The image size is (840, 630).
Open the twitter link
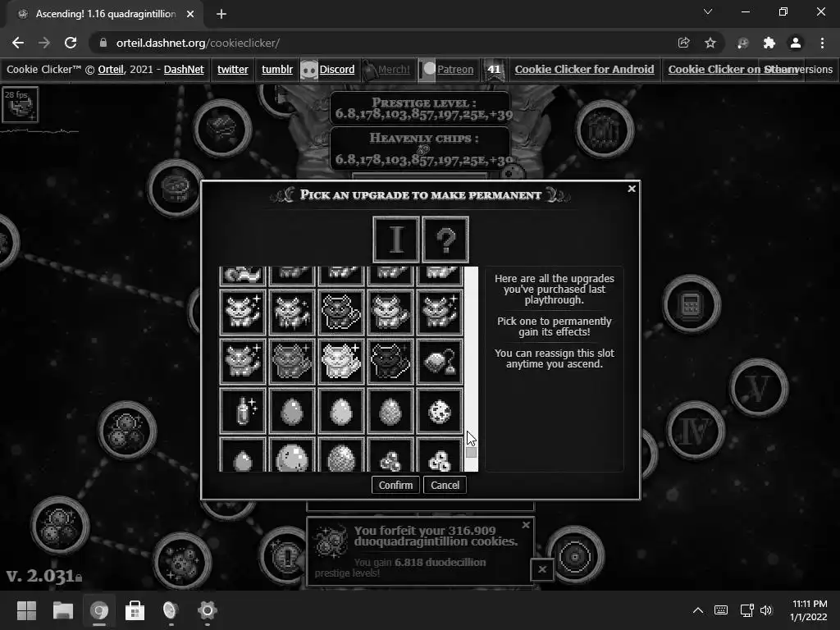[232, 70]
